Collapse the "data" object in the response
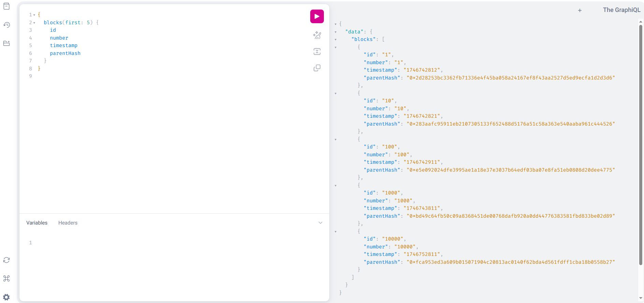The height and width of the screenshot is (303, 644). tap(336, 32)
